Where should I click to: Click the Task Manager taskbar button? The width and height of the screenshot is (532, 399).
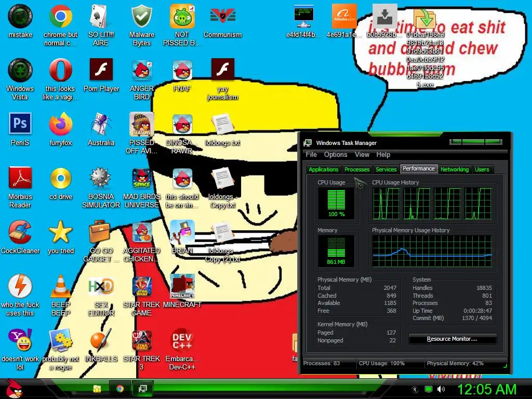pyautogui.click(x=142, y=389)
